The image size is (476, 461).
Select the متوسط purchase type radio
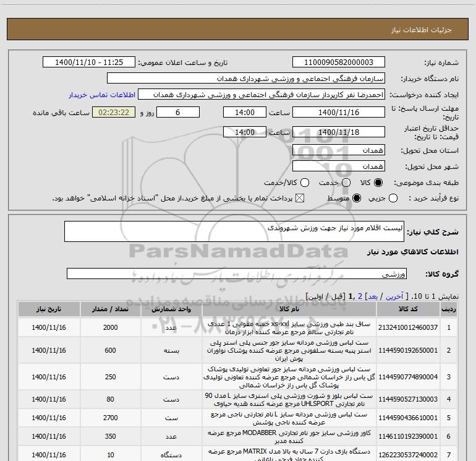coord(357,198)
